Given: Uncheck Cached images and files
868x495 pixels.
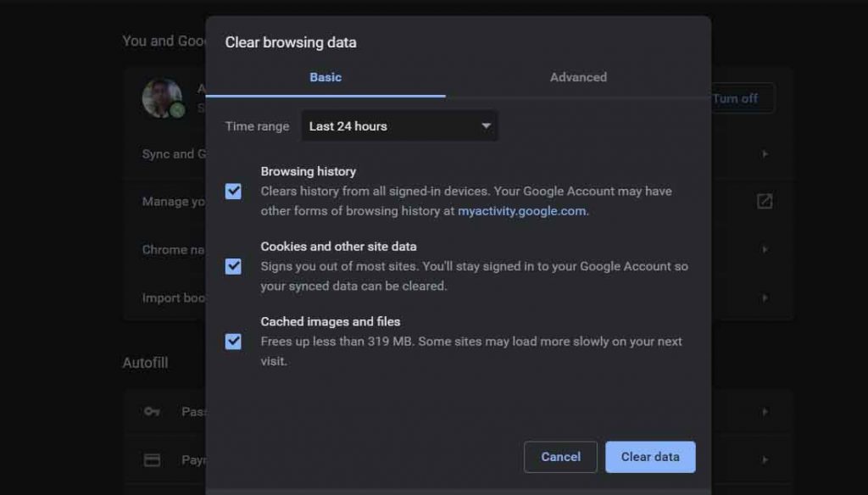Looking at the screenshot, I should click(233, 342).
